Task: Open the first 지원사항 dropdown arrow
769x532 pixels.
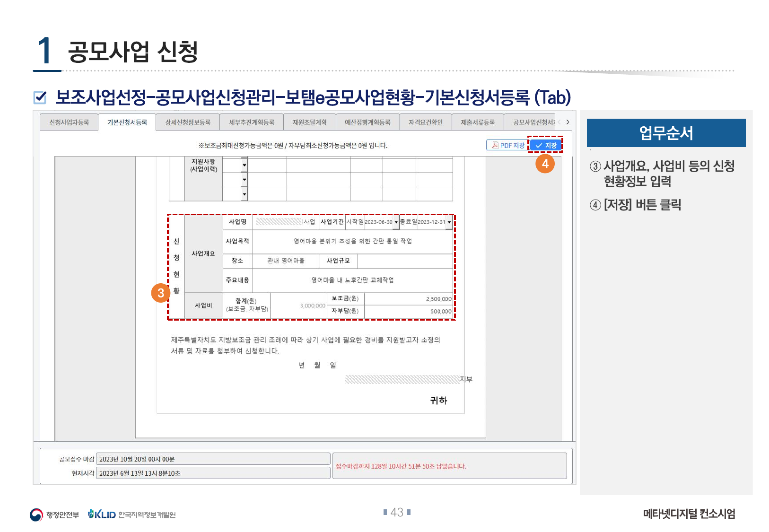Action: tap(244, 165)
